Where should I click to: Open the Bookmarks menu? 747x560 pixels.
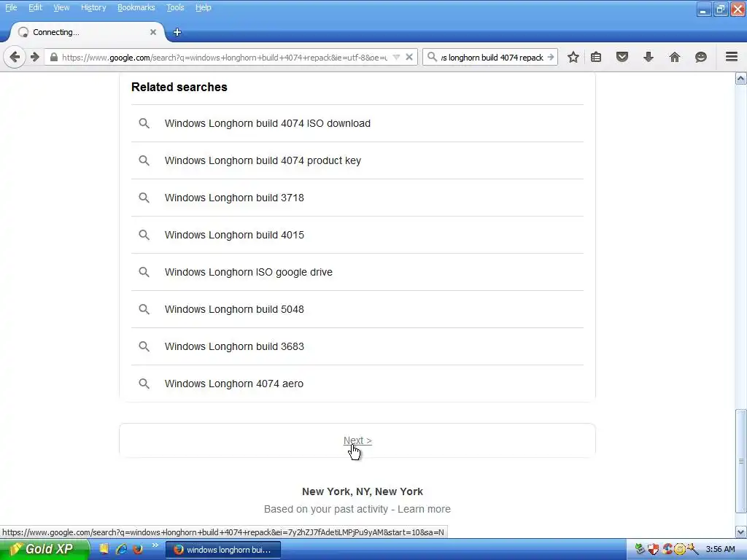click(136, 7)
